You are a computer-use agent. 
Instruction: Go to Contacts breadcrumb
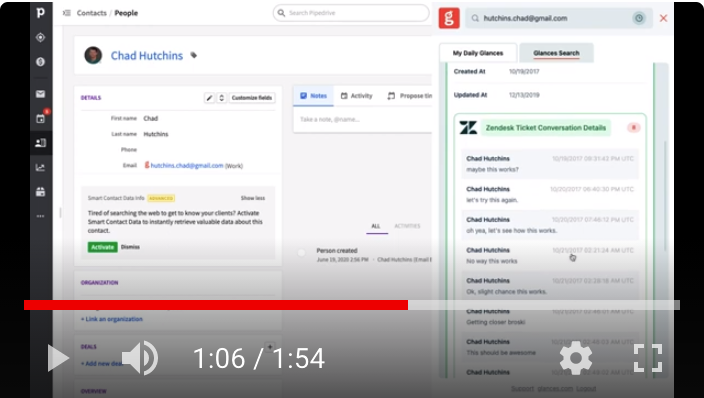(x=92, y=13)
